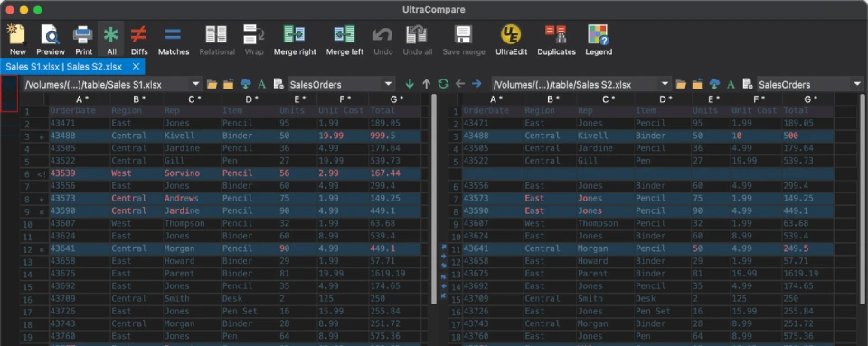Click the left pane folder-with-arrow icon
868x346 pixels.
228,84
